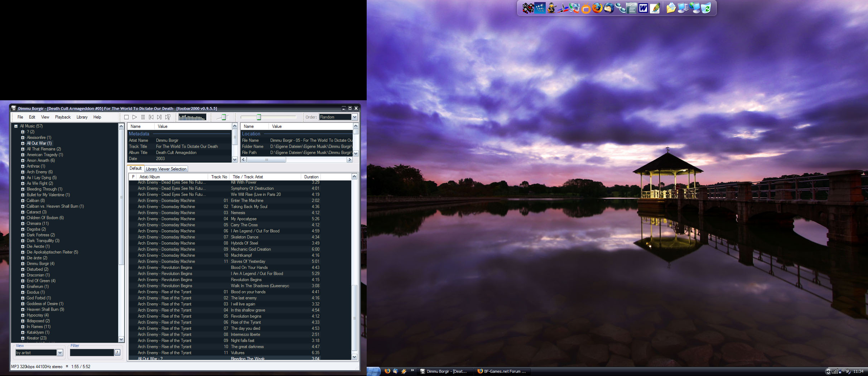The width and height of the screenshot is (868, 376).
Task: Click the library Filter text field
Action: click(92, 353)
